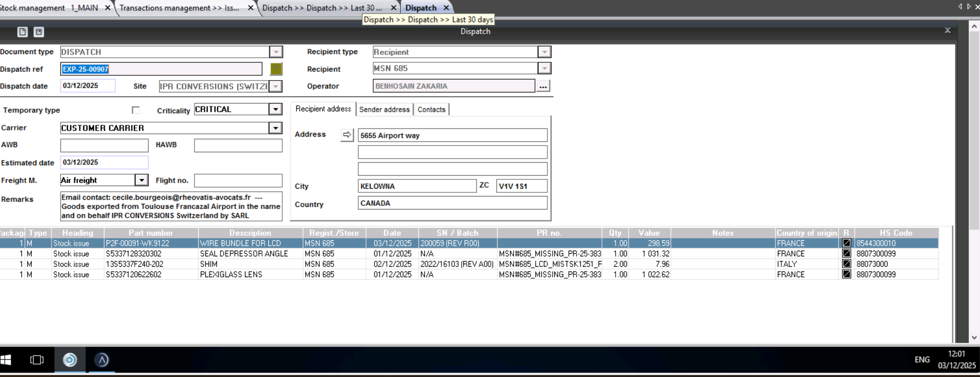This screenshot has height=377, width=980.
Task: Click the new document icon in toolbar
Action: [x=22, y=32]
